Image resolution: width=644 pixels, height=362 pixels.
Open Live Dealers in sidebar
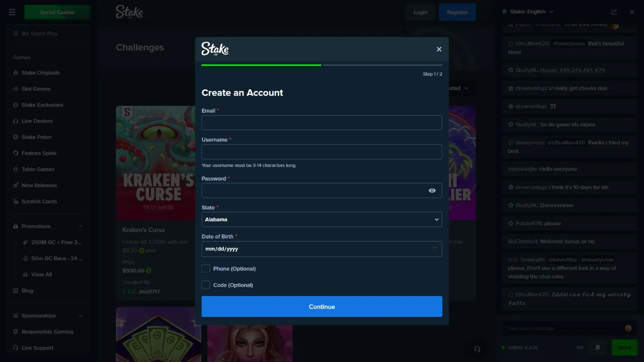pos(37,121)
